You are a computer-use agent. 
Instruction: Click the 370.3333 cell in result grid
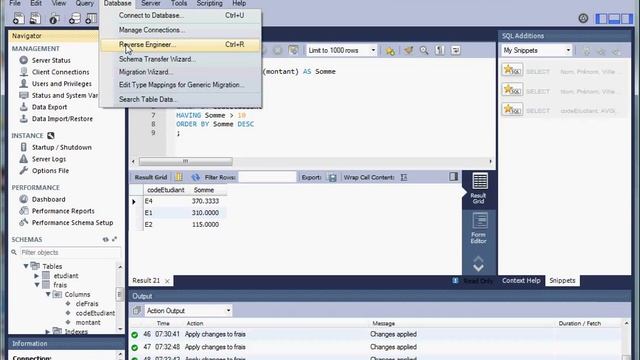pos(205,201)
